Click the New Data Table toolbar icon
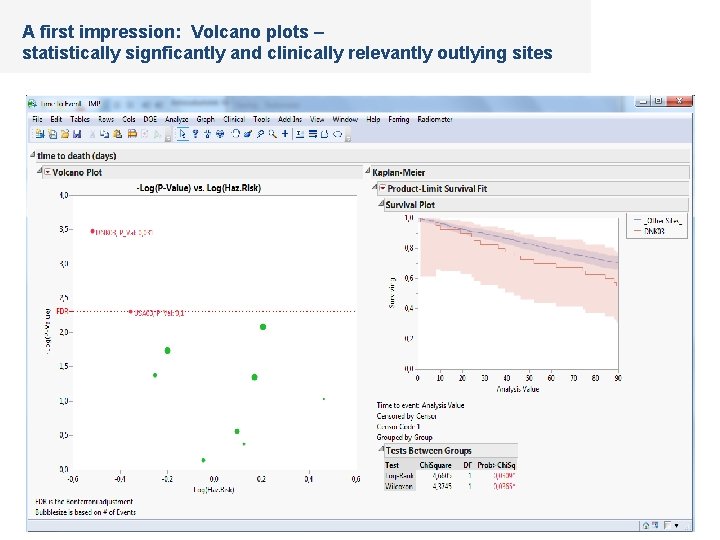This screenshot has width=720, height=540. 40,134
